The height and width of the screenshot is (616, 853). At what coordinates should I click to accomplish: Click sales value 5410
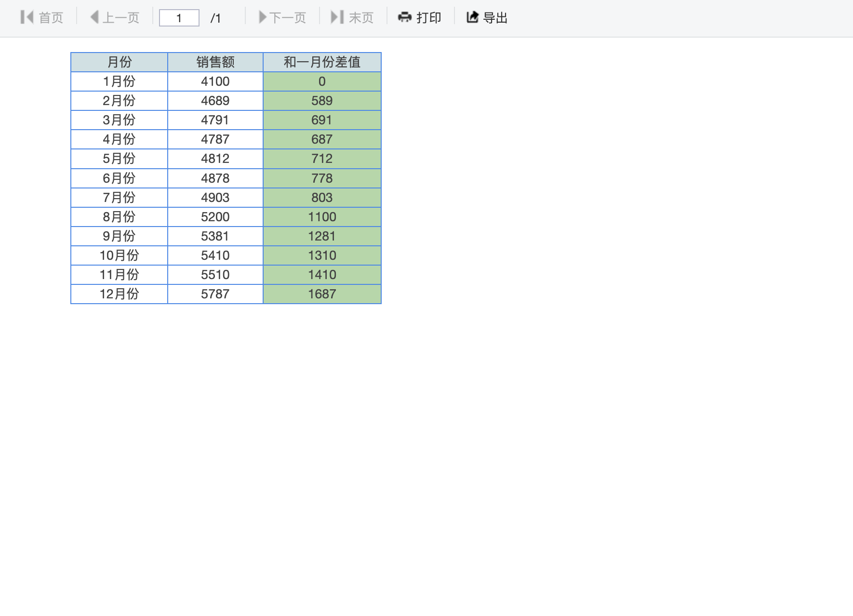point(215,255)
